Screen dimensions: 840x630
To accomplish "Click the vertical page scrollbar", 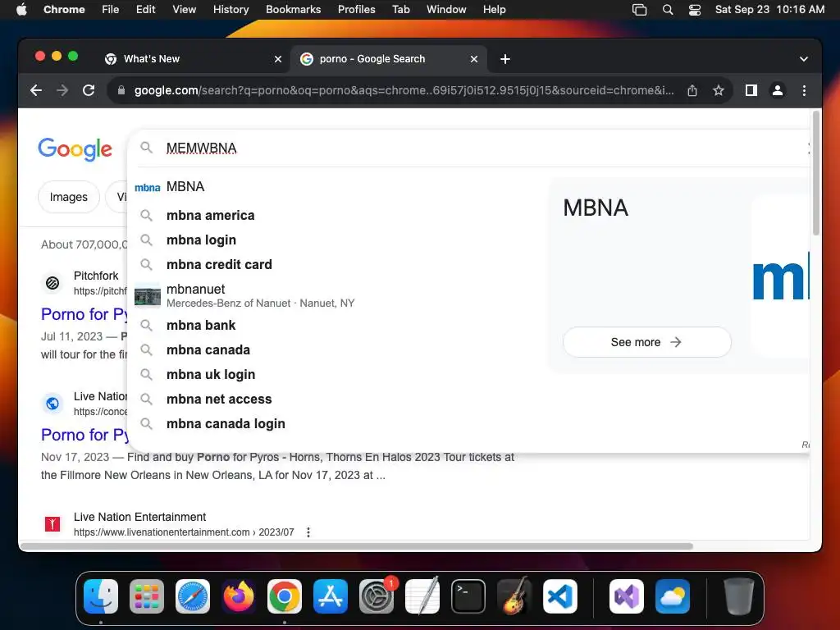I will (816, 173).
